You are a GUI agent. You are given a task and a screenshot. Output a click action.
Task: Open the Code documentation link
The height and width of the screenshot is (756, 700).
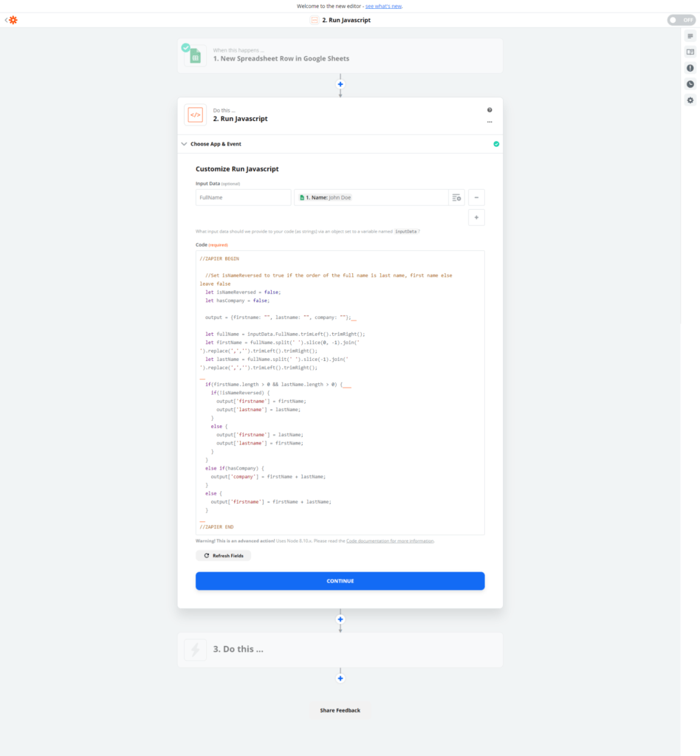click(390, 541)
